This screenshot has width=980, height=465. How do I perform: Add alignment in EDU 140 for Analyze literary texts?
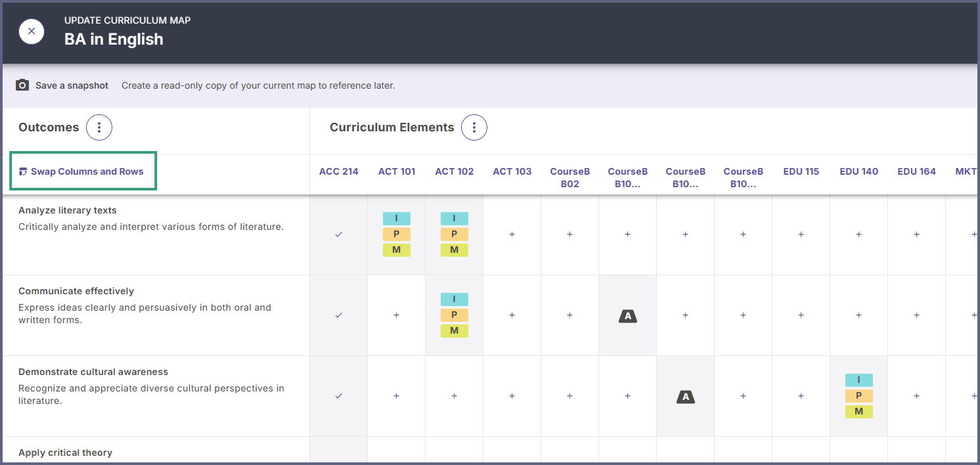(859, 234)
